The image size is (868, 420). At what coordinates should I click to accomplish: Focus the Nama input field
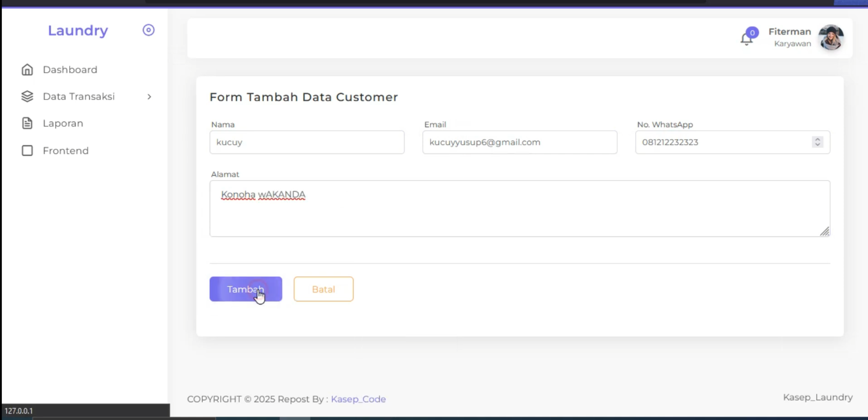307,142
